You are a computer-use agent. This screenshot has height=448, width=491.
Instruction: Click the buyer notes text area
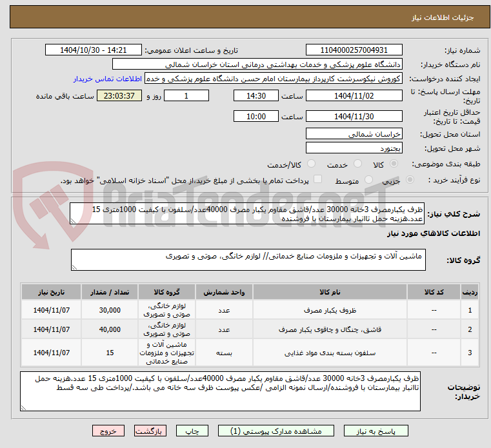coord(220,391)
